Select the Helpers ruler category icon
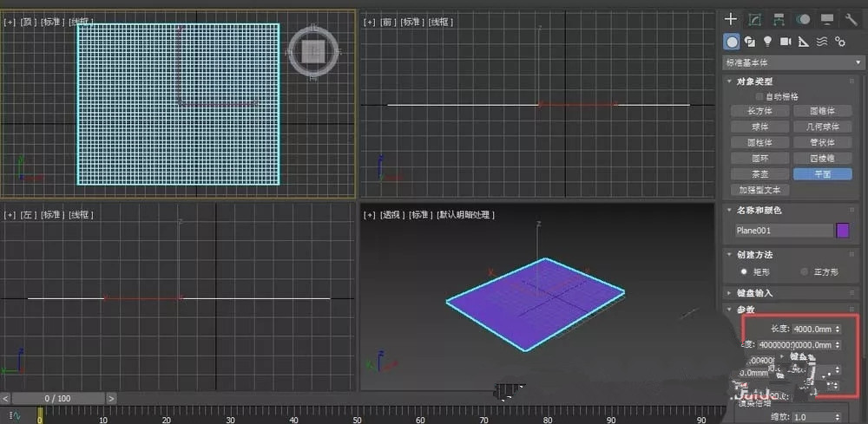868x424 pixels. click(x=804, y=42)
